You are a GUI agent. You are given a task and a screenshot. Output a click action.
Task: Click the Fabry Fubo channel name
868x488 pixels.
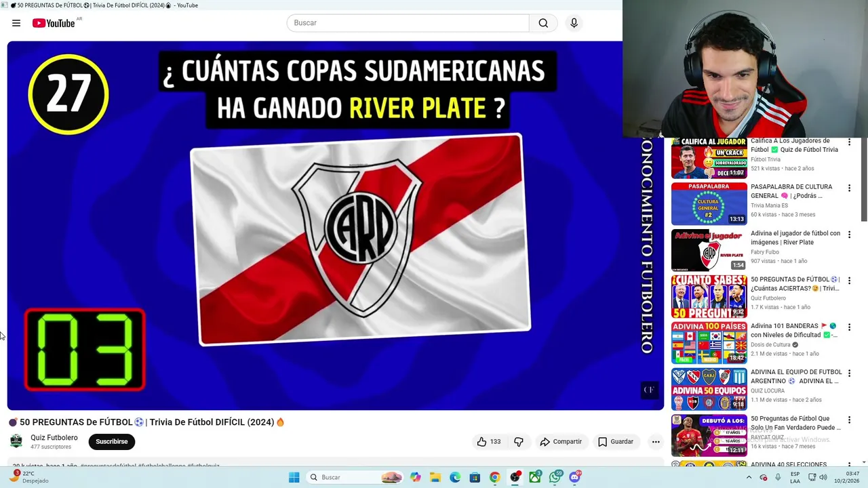765,252
